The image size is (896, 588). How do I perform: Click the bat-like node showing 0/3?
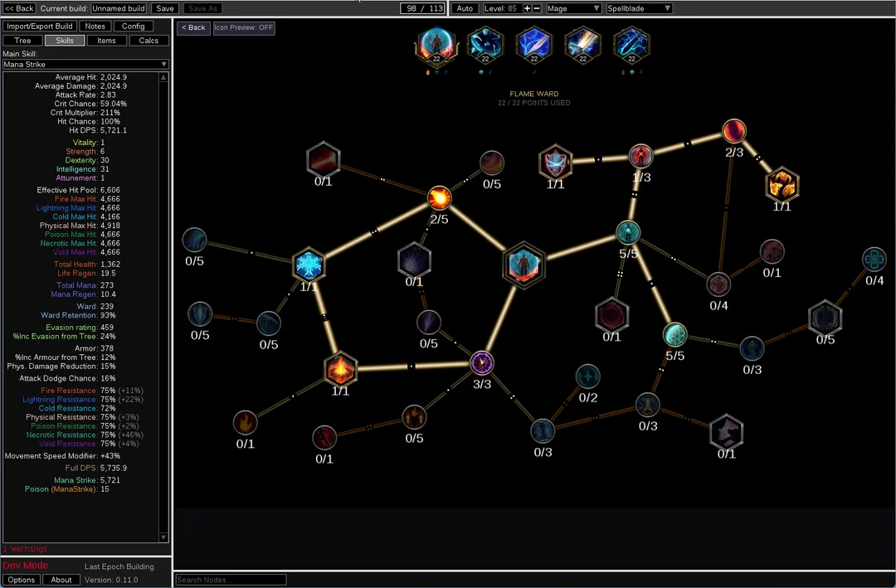pos(647,406)
